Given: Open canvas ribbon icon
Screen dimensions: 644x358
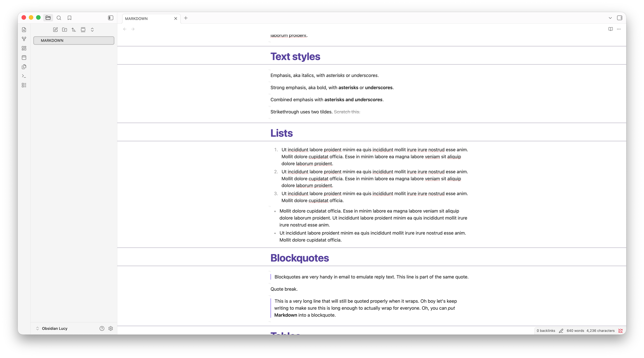Looking at the screenshot, I should tap(24, 48).
